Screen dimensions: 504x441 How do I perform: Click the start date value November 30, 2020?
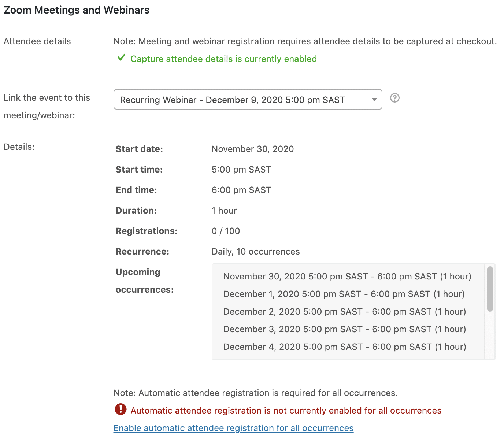click(253, 149)
